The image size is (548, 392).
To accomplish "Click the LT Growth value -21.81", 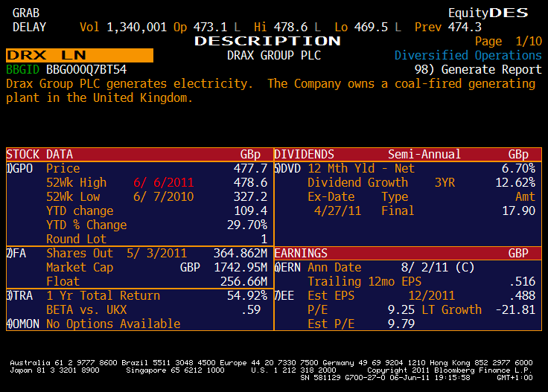I will (x=515, y=310).
